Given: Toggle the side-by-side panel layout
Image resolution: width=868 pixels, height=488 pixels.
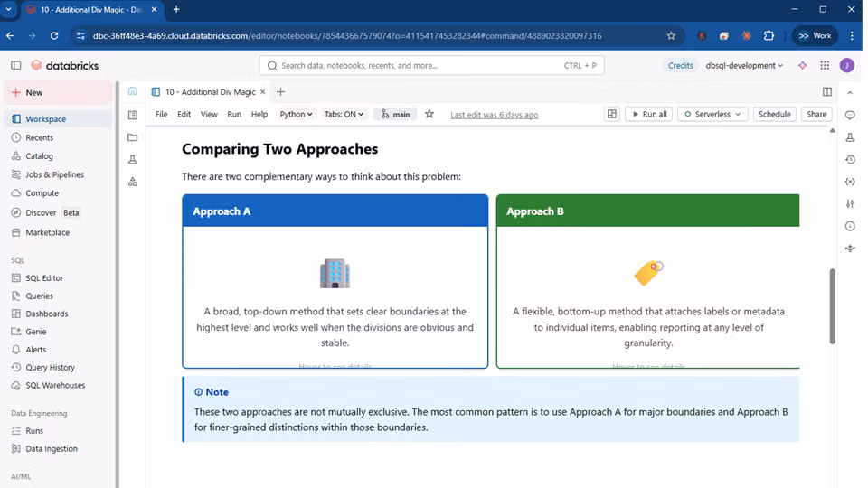Looking at the screenshot, I should click(826, 91).
